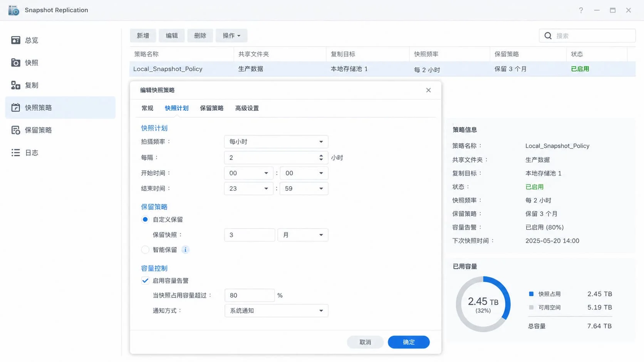The image size is (644, 362).
Task: Click the 7.64 TB total capacity value
Action: [x=599, y=326]
